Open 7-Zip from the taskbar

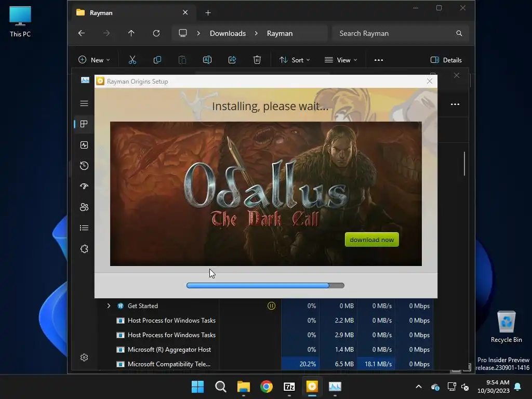coord(289,387)
